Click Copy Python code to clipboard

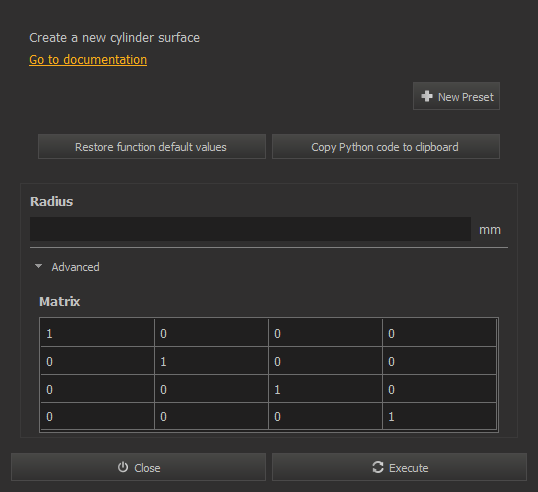pyautogui.click(x=386, y=147)
